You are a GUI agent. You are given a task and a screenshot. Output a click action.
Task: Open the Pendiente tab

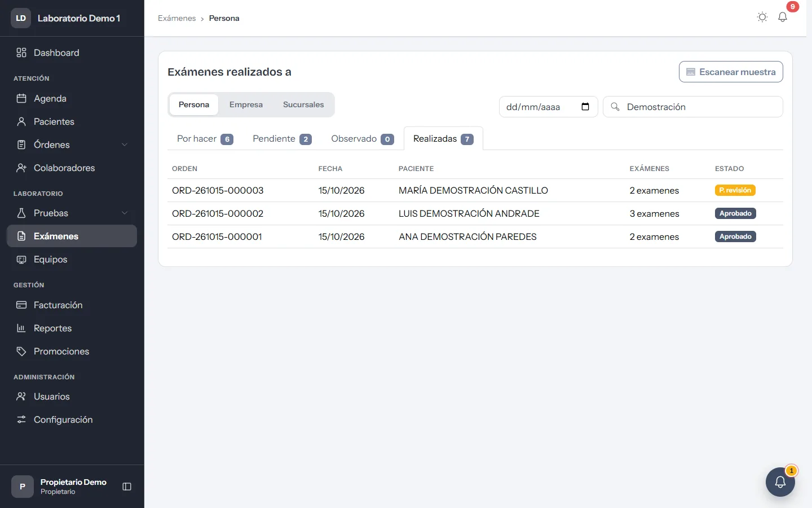[282, 139]
